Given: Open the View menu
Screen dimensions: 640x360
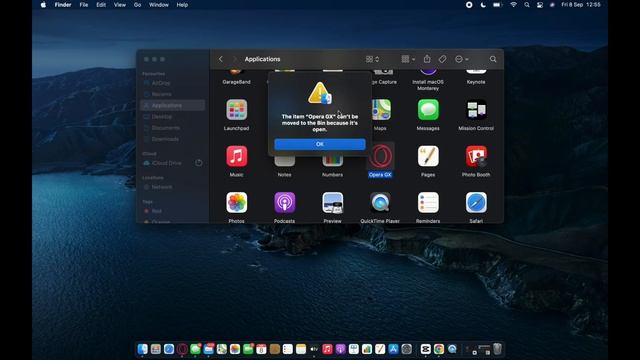Looking at the screenshot, I should 120,5.
